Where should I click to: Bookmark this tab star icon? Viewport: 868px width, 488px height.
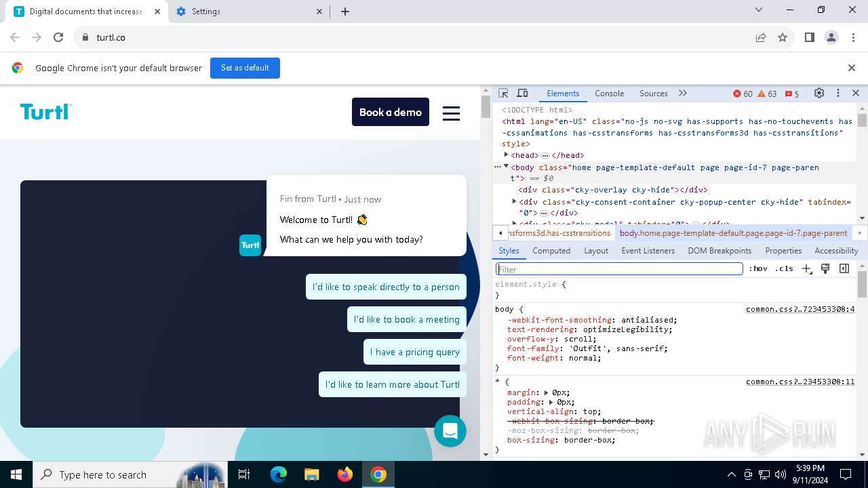pos(783,38)
